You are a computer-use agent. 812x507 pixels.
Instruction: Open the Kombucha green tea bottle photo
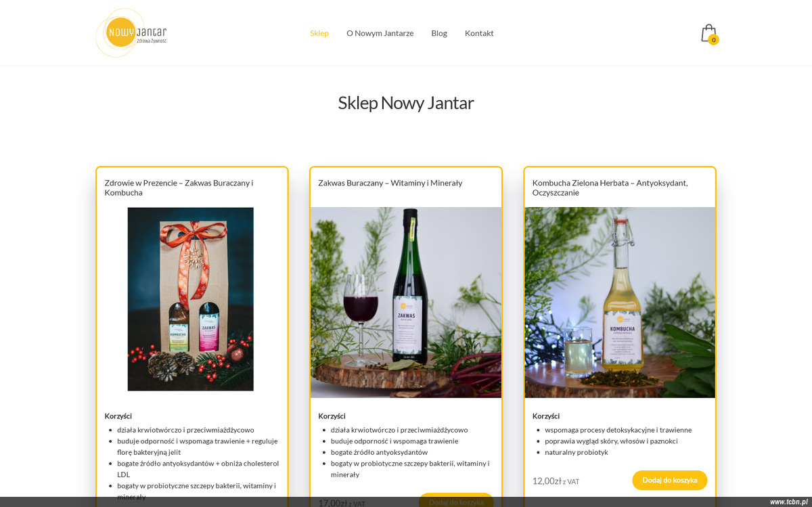pos(620,303)
